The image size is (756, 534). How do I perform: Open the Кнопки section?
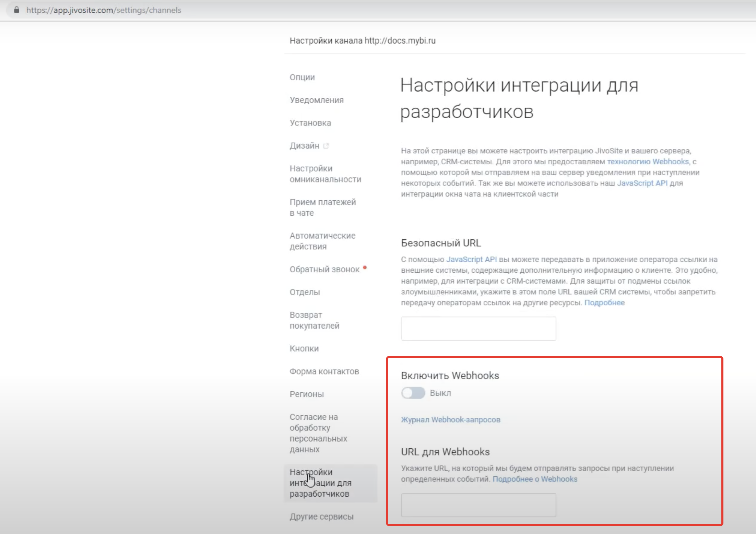tap(304, 348)
